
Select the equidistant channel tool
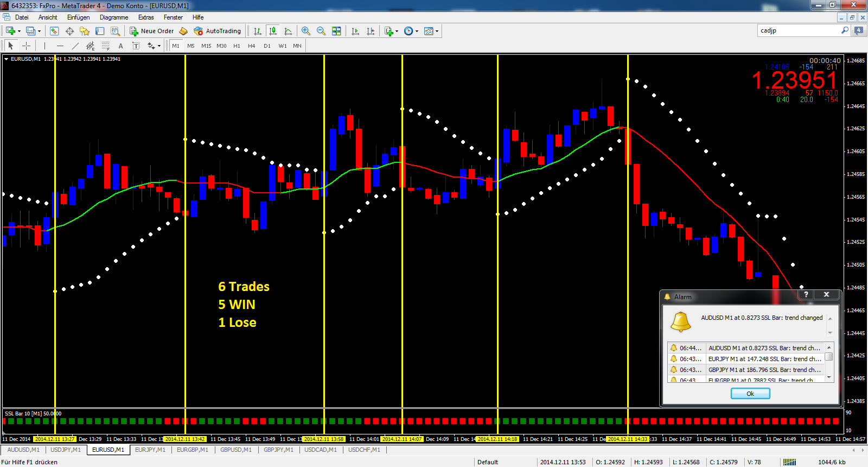(91, 46)
